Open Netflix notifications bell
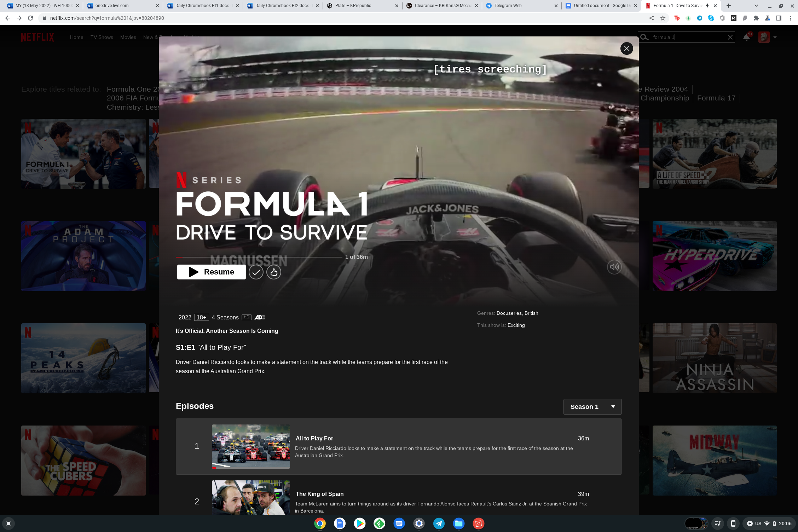This screenshot has width=798, height=532. 746,37
